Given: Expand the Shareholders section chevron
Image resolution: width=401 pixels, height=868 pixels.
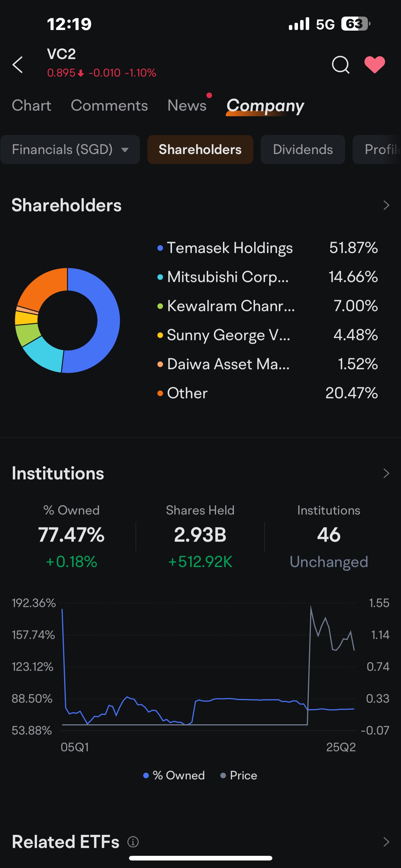Looking at the screenshot, I should [x=386, y=205].
